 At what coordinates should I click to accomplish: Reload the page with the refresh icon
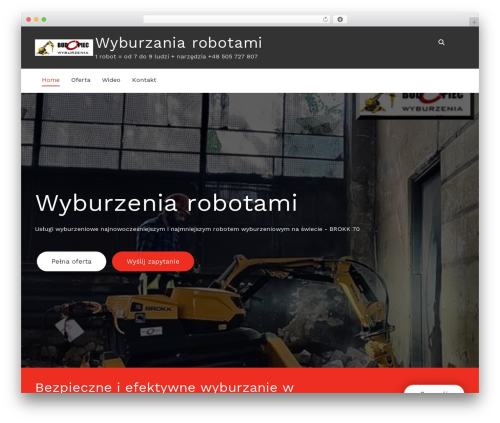[325, 19]
